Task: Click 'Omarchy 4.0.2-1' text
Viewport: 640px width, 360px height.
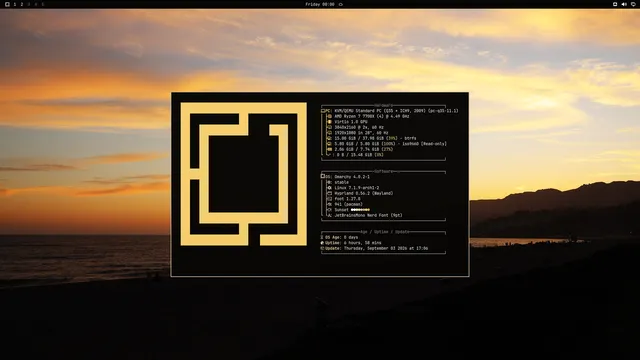Action: click(x=352, y=177)
